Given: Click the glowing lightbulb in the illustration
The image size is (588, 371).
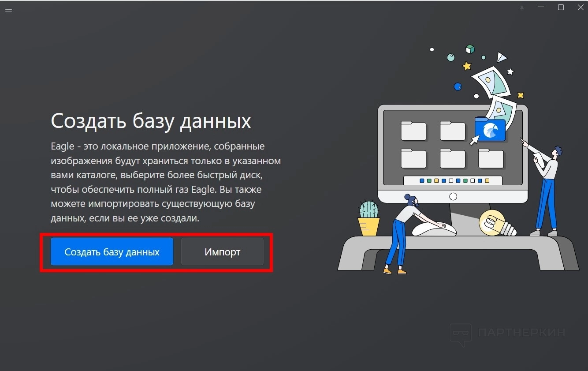Looking at the screenshot, I should coord(496,223).
